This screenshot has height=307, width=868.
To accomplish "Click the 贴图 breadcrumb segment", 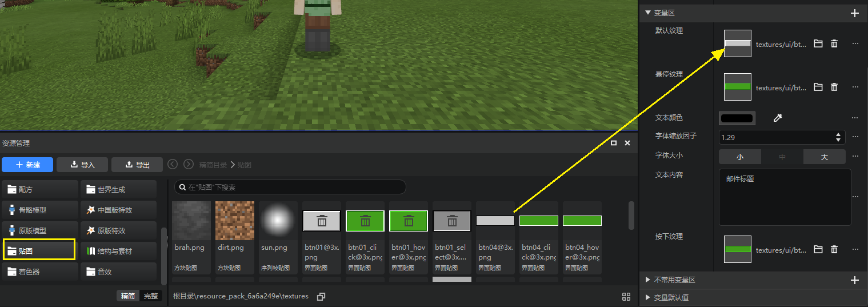I will (244, 165).
